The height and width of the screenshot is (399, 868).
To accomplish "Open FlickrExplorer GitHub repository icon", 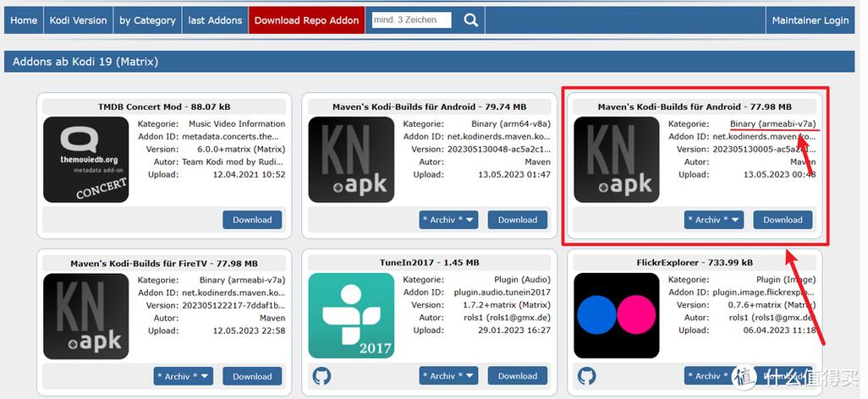I will click(x=587, y=376).
